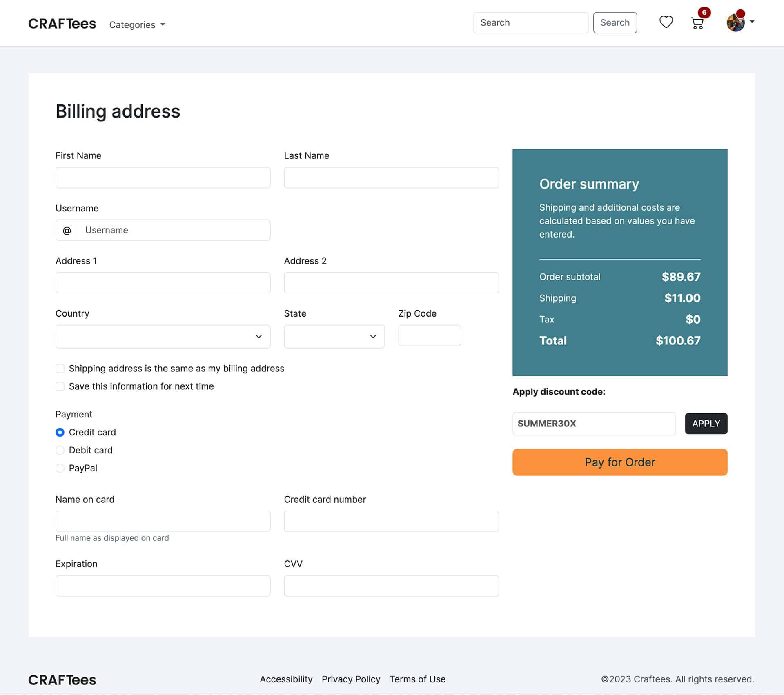Click the Pay for Order button
This screenshot has width=784, height=695.
pyautogui.click(x=619, y=462)
